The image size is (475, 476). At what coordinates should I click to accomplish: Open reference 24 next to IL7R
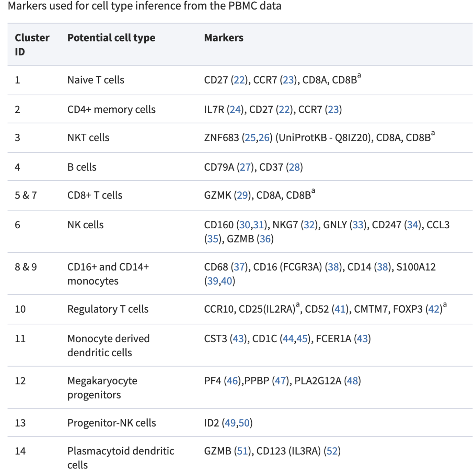(x=235, y=110)
